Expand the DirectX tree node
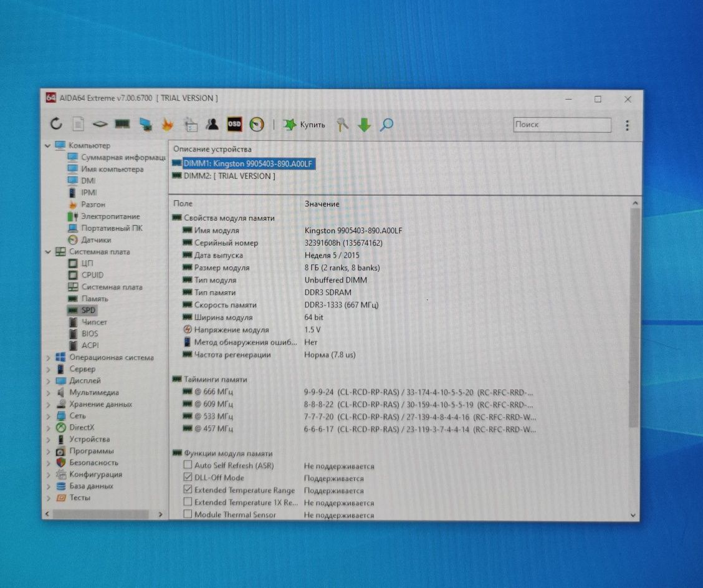Screen dimensions: 703x588 (x=48, y=428)
